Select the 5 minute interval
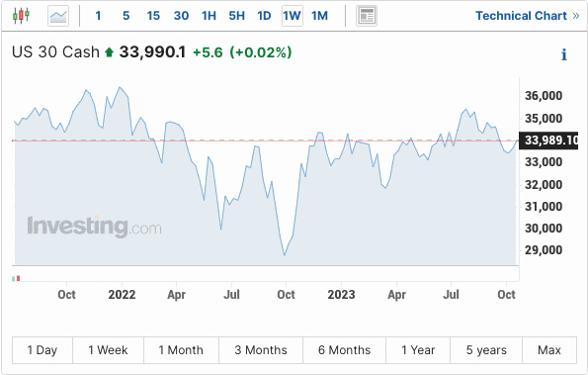 126,16
